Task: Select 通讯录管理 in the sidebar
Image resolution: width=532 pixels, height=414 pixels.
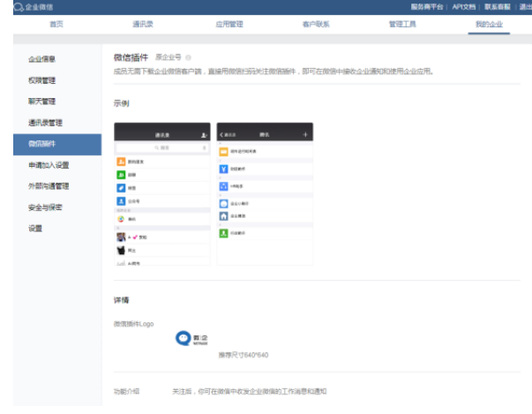Action: click(x=45, y=123)
